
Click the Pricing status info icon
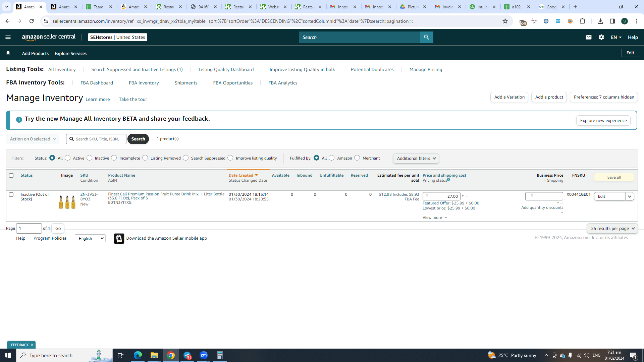pos(448,180)
